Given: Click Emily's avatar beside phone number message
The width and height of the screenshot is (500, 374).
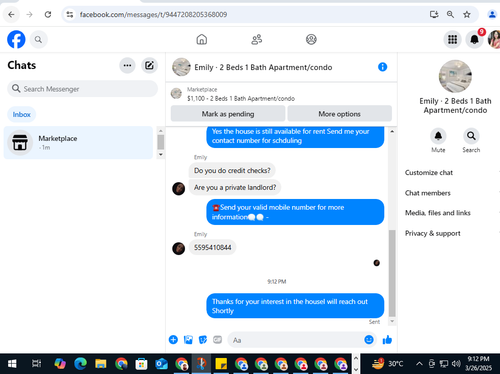Looking at the screenshot, I should [179, 248].
